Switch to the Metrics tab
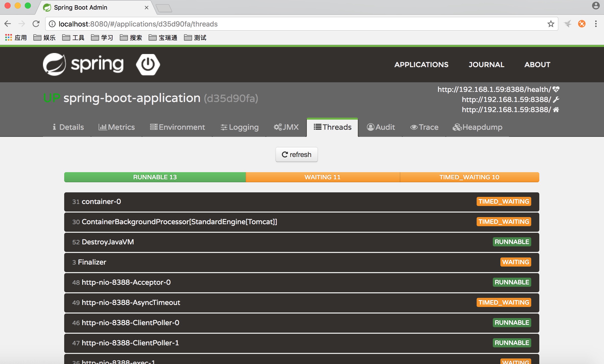 [117, 127]
